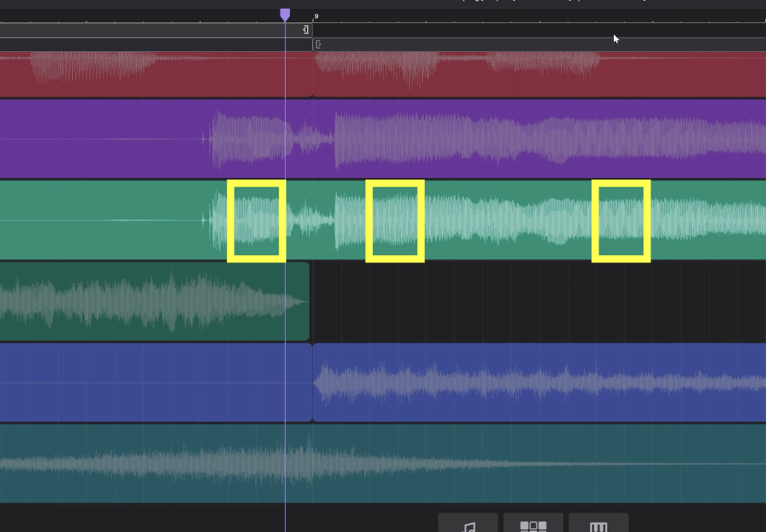766x532 pixels.
Task: Open the grid pads button at bottom
Action: tap(534, 523)
